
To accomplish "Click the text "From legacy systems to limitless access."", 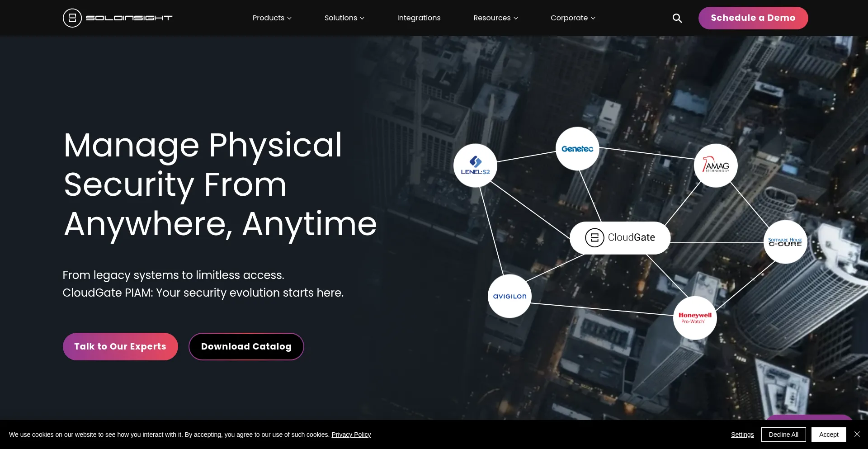I will (174, 275).
